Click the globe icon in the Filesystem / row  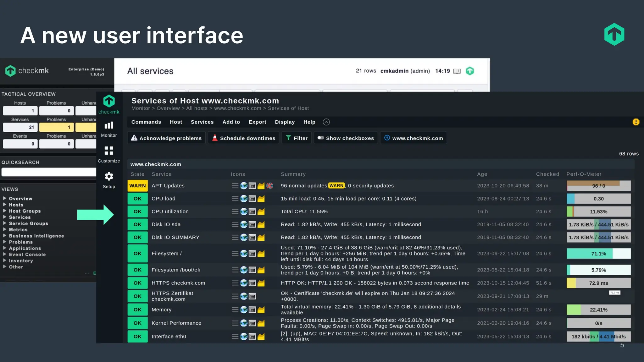[x=244, y=254]
